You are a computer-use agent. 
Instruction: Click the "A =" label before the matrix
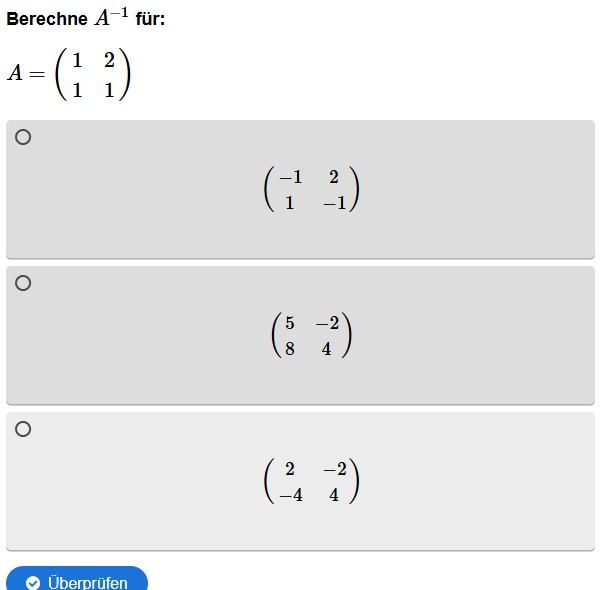[x=27, y=74]
